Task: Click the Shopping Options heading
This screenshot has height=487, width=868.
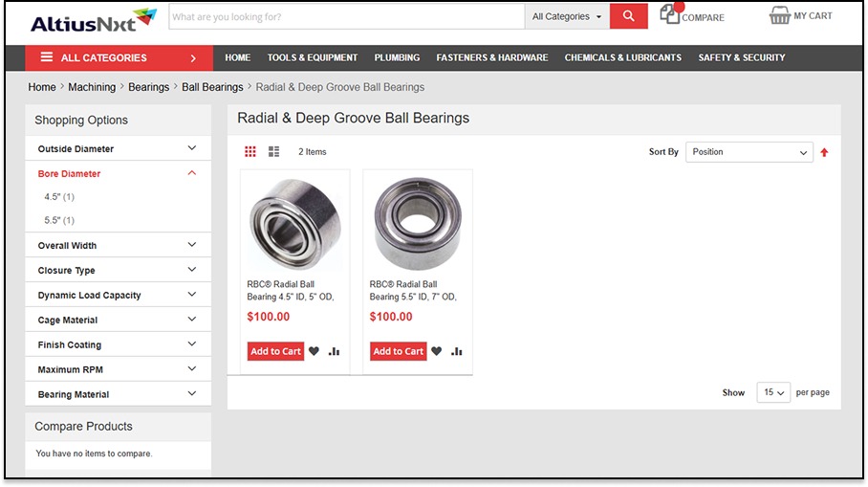Action: coord(81,120)
